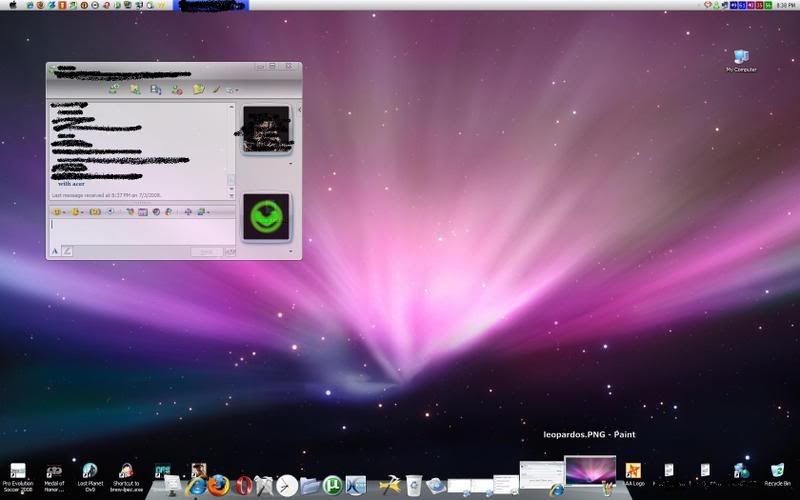Click the gift icon in message toolbar
The image size is (800, 500).
pos(130,212)
